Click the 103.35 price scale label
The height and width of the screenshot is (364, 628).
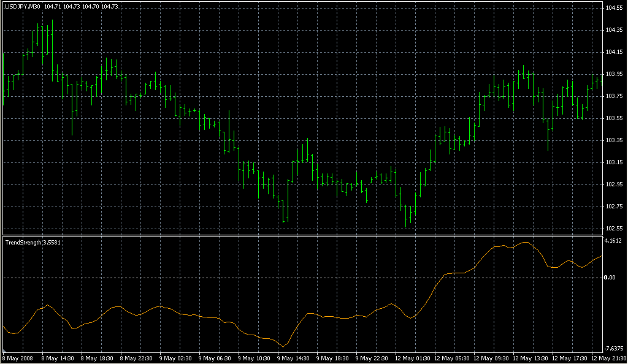tap(615, 140)
